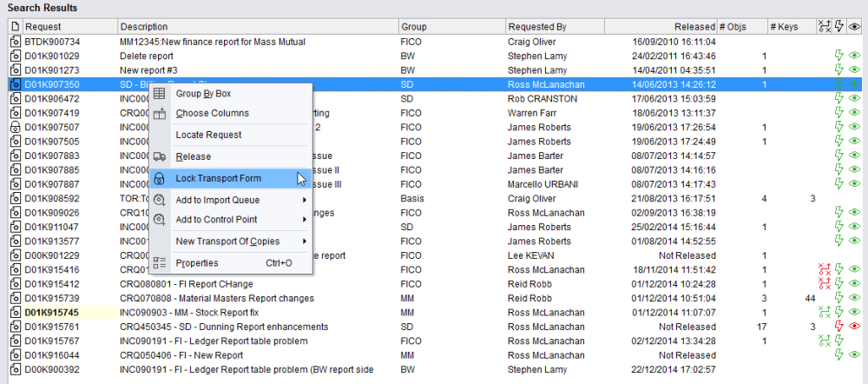Sort by the Group column header
This screenshot has height=384, width=868.
[x=451, y=27]
